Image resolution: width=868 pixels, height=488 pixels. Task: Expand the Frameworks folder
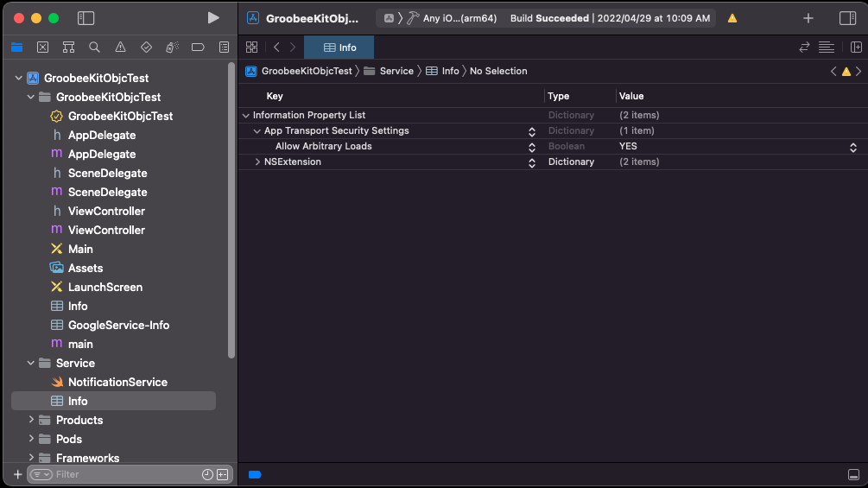31,458
